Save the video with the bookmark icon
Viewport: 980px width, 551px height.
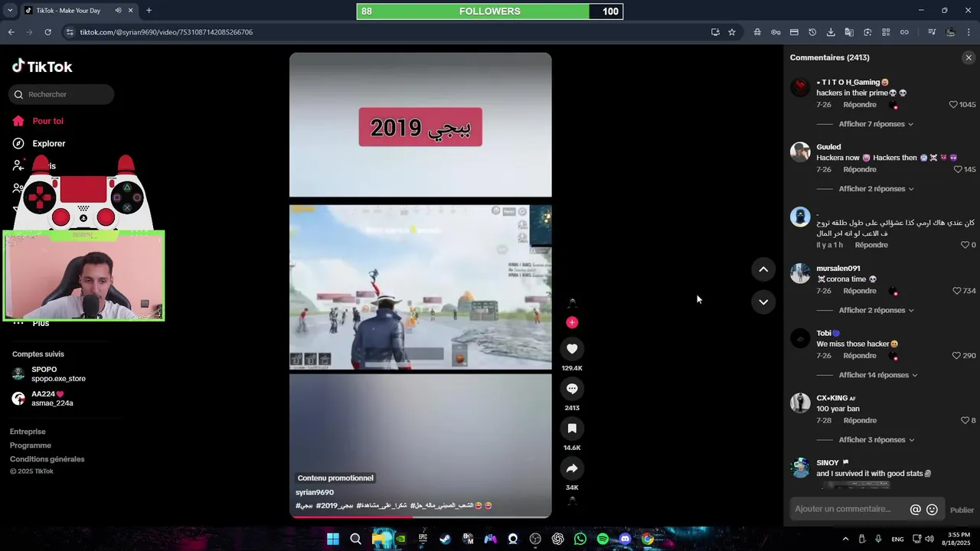coord(572,429)
